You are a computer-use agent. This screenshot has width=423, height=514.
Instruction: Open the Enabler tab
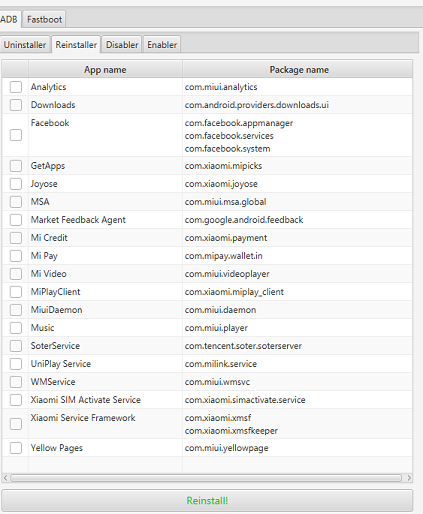click(x=162, y=45)
